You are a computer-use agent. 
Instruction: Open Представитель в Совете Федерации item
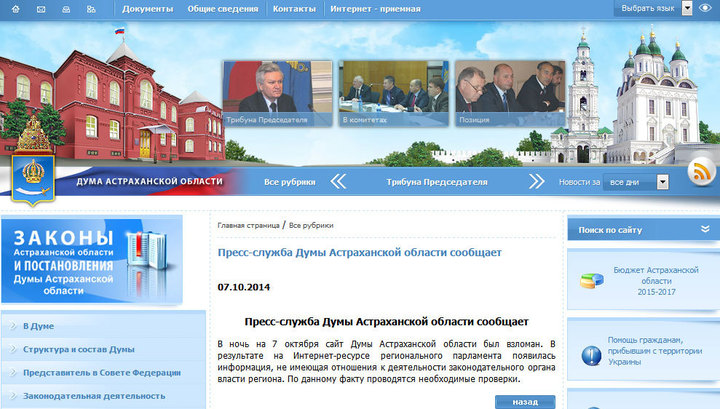click(x=102, y=373)
